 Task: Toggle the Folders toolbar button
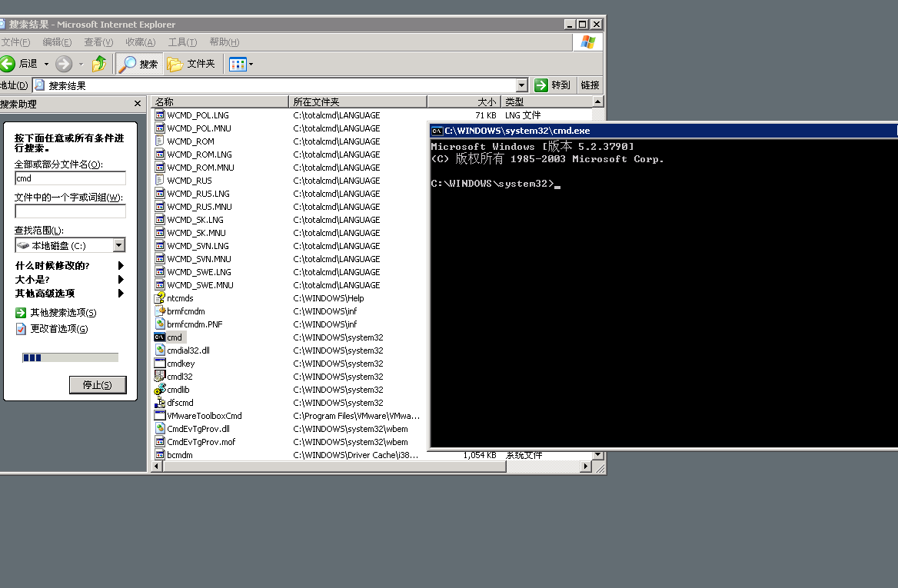(x=191, y=64)
